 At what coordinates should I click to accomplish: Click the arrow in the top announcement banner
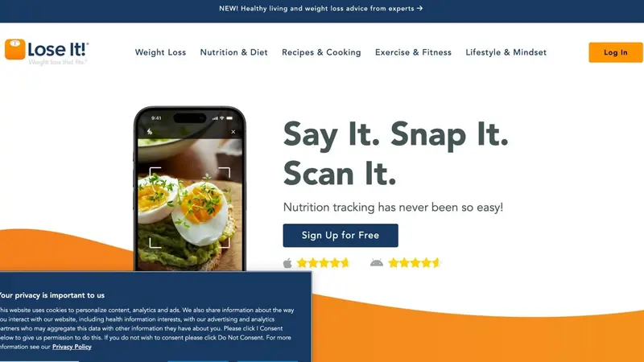pos(419,8)
